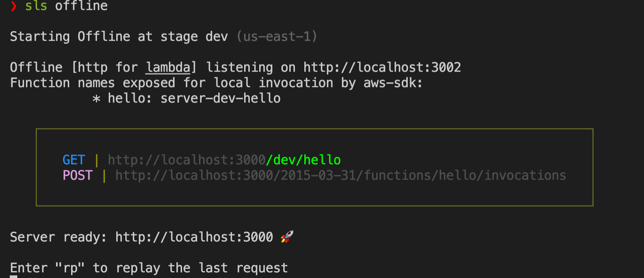644x278 pixels.
Task: Click the asterisk bullet before hello
Action: click(x=96, y=99)
